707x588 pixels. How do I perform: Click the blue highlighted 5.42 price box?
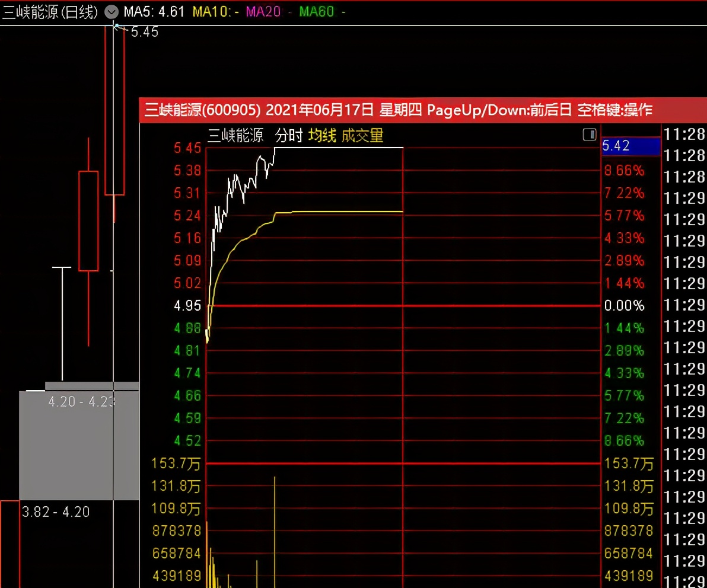(x=631, y=146)
